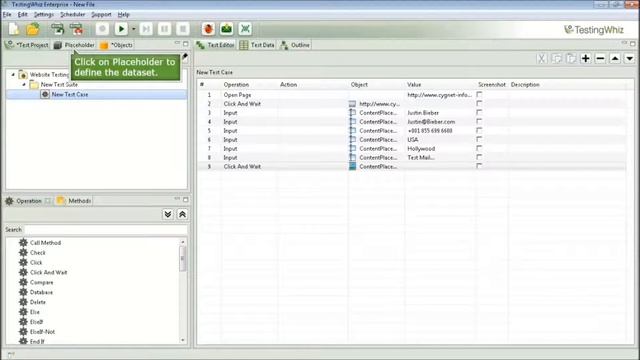Open the Support menu
The image size is (640, 360).
coord(101,14)
